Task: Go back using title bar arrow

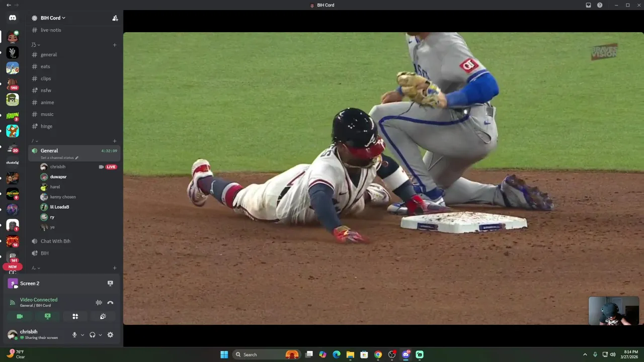Action: [x=9, y=5]
